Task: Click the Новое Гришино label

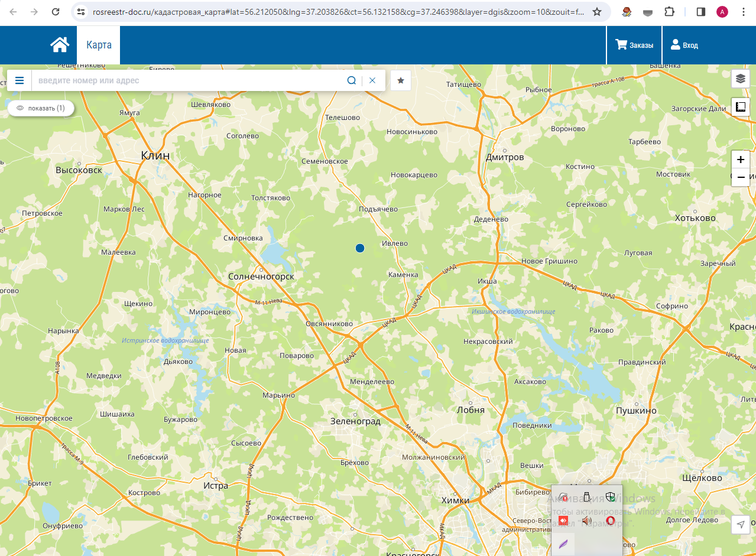Action: [x=550, y=261]
